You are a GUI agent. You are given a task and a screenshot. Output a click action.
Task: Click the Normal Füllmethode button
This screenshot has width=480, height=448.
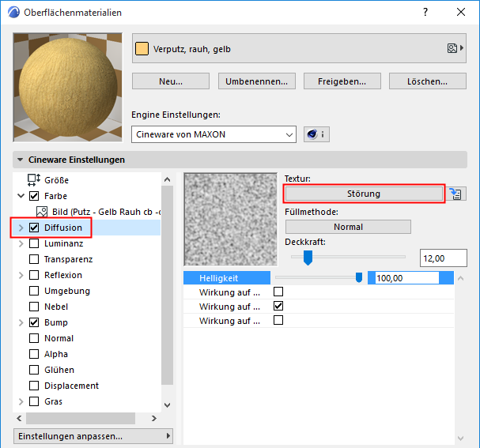348,227
